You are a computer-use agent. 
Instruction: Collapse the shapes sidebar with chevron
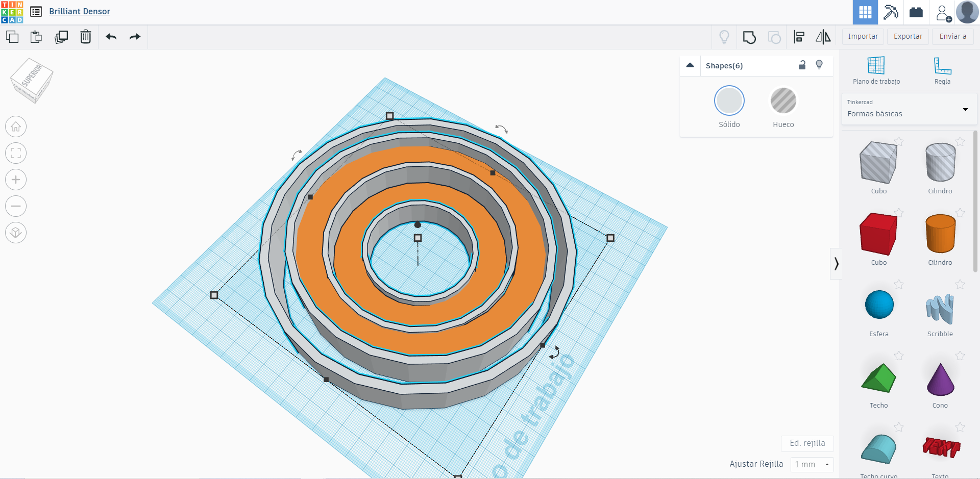click(836, 264)
